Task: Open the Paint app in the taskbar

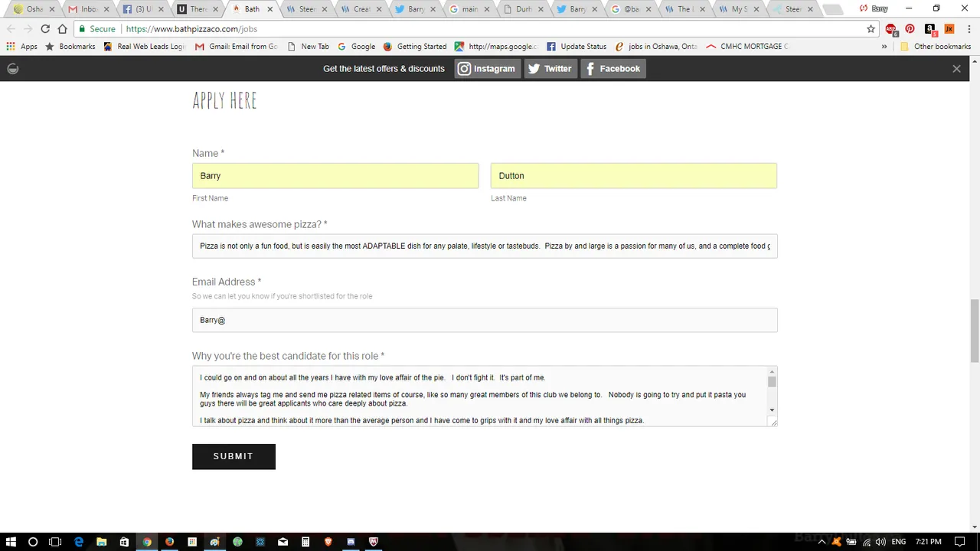Action: 214,542
